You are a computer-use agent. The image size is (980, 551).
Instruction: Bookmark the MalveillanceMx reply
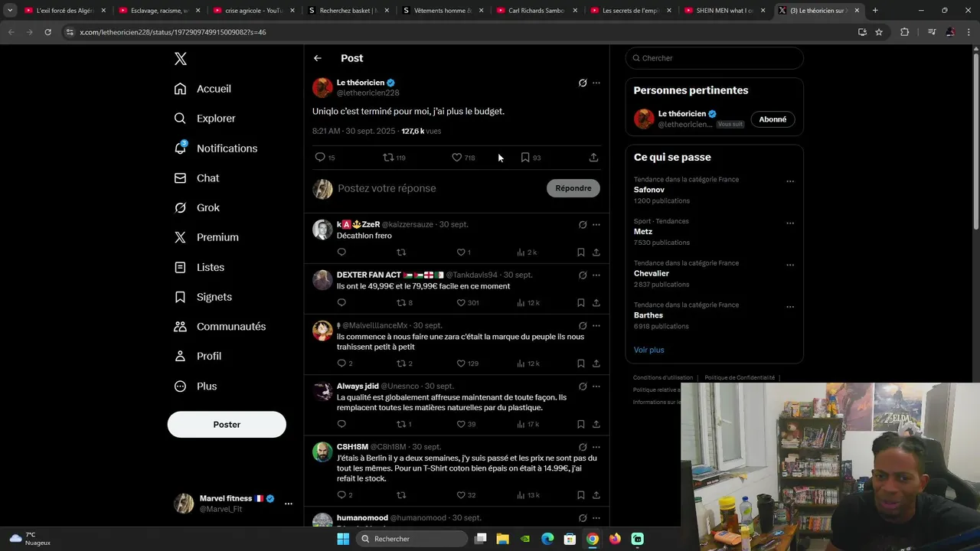581,364
